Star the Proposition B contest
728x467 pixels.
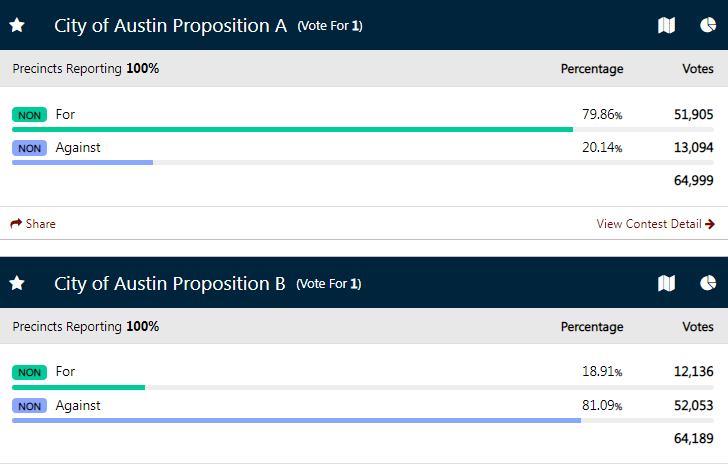tap(17, 283)
